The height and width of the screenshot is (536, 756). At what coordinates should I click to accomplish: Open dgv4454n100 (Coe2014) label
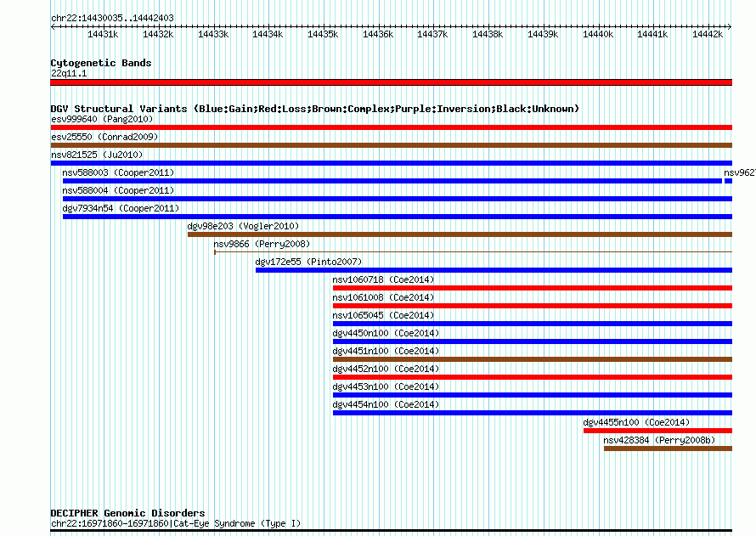[386, 404]
